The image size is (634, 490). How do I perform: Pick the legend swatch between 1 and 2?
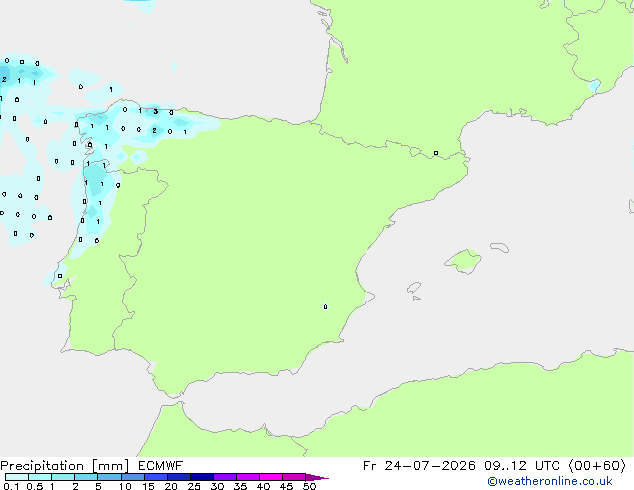pyautogui.click(x=63, y=477)
